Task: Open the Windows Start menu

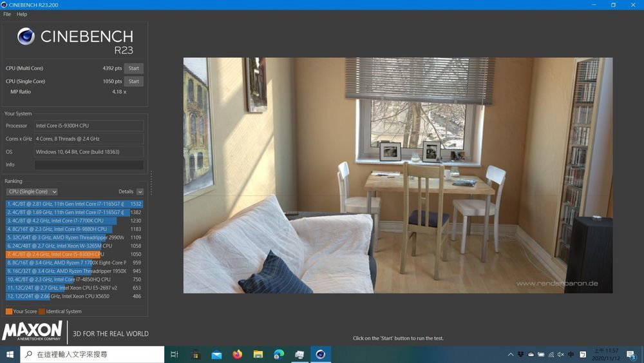Action: click(x=10, y=355)
